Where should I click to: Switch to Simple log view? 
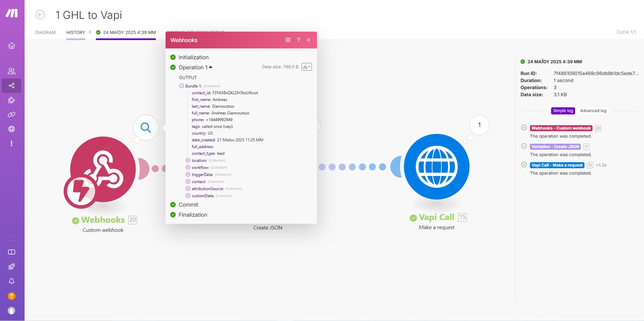pyautogui.click(x=563, y=111)
